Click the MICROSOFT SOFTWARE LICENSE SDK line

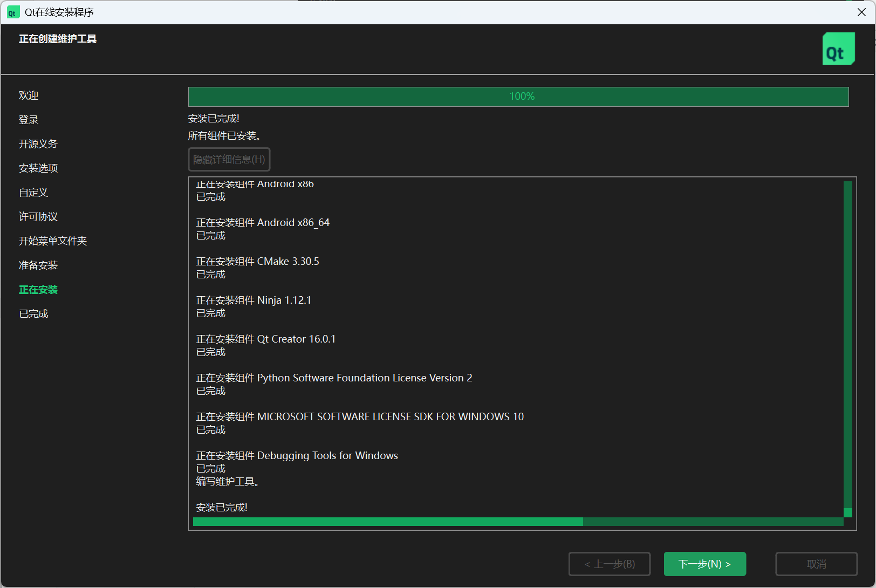pos(360,417)
